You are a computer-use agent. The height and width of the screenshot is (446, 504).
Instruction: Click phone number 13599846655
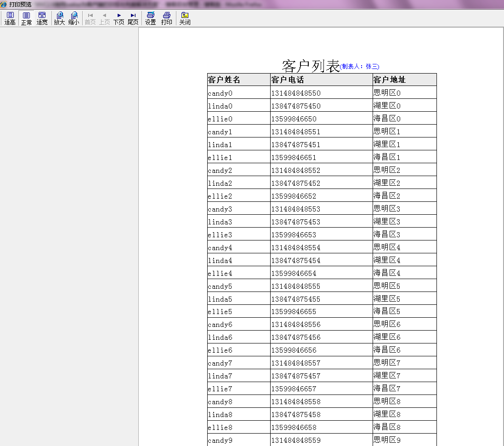pos(294,311)
